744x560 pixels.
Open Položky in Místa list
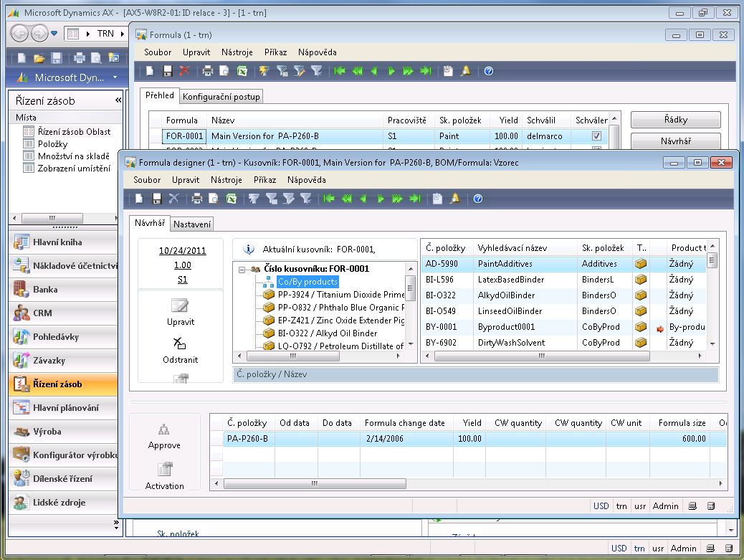coord(52,144)
